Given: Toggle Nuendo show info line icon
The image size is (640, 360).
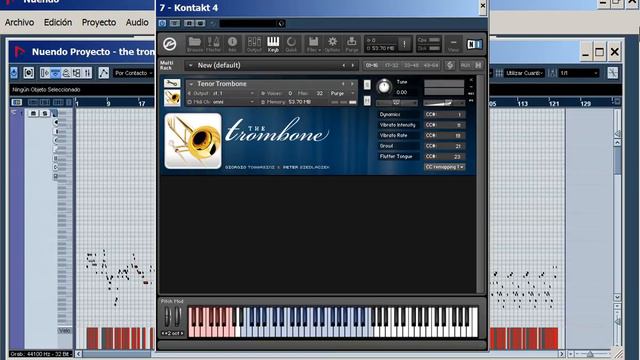Looking at the screenshot, I should click(x=55, y=73).
